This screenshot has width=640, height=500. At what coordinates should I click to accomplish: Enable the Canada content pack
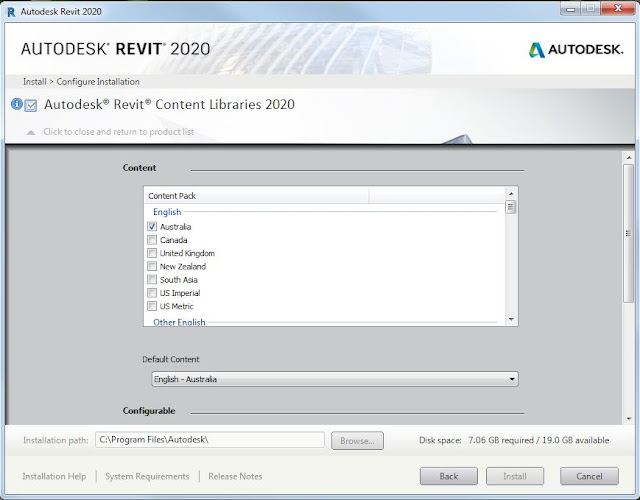(x=152, y=240)
